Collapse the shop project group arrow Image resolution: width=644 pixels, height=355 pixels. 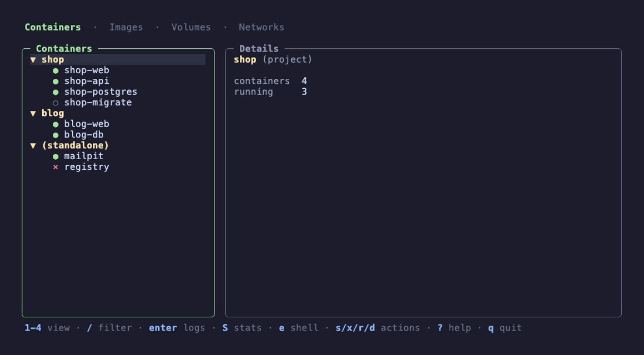(33, 60)
